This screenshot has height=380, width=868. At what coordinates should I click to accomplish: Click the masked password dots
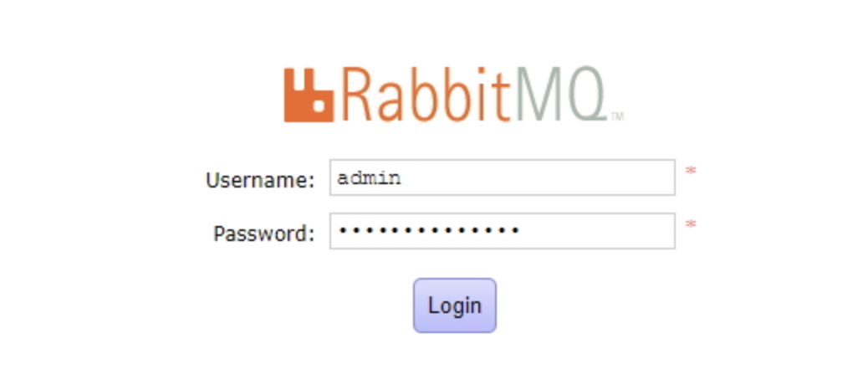click(x=428, y=230)
